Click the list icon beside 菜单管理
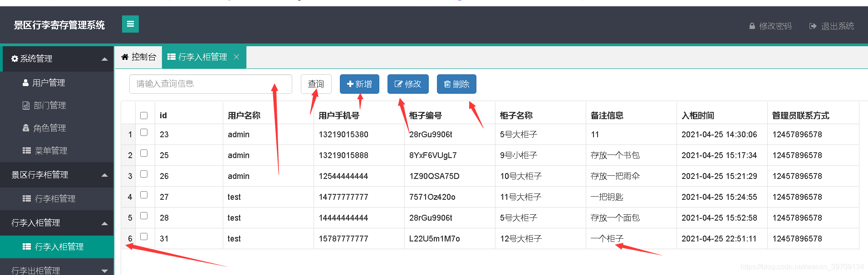Viewport: 868px width, 275px height. [x=27, y=151]
